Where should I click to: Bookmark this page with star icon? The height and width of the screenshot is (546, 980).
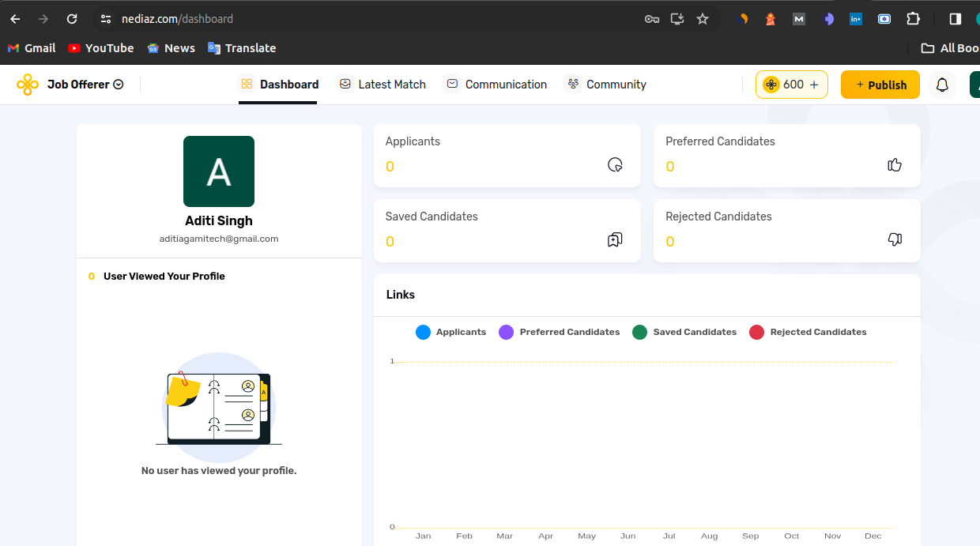pos(703,19)
